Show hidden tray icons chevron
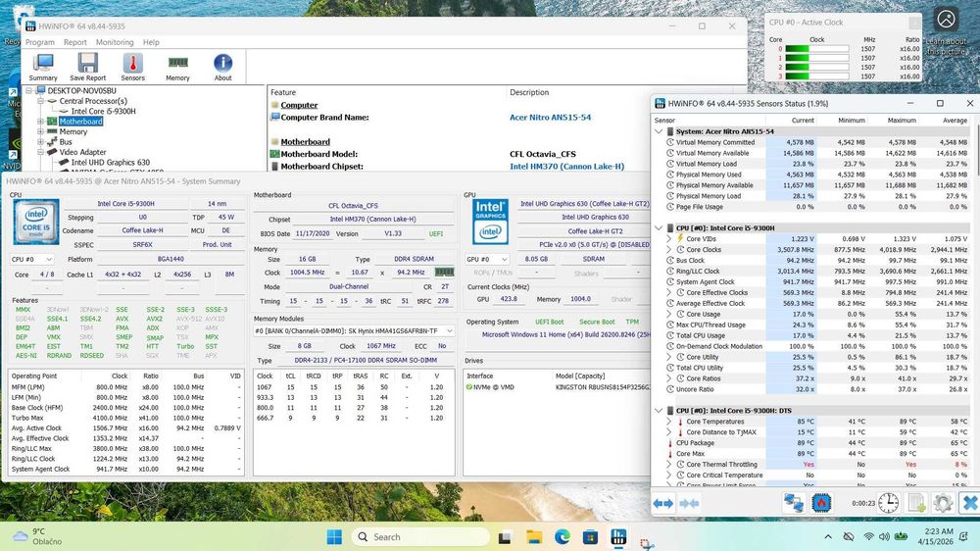 coord(828,536)
